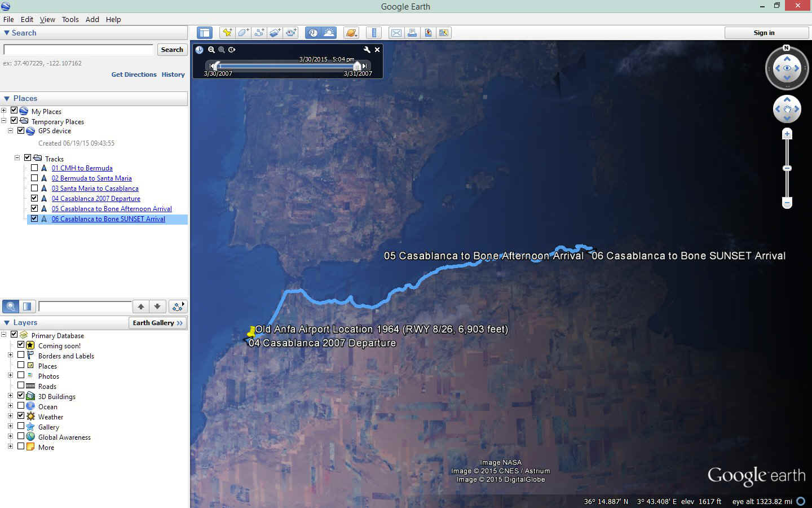Collapse the Search panel triangle
The height and width of the screenshot is (508, 812).
tap(7, 33)
